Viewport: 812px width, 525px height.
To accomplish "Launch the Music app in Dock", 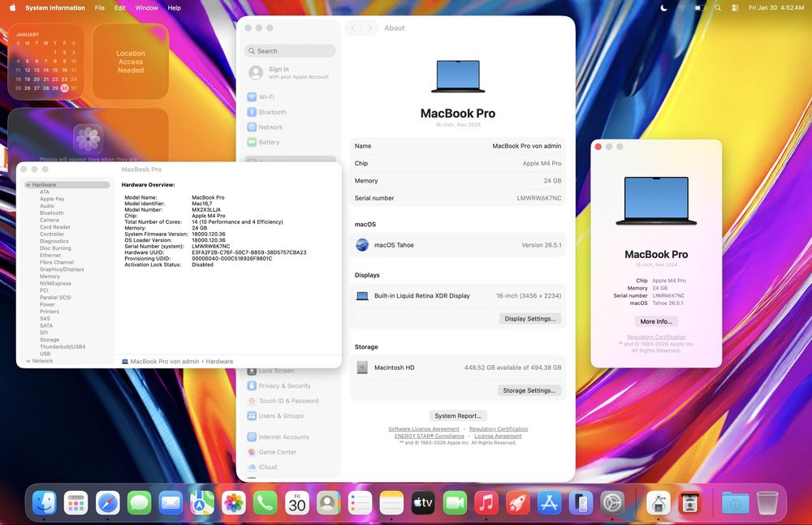I will click(x=486, y=503).
